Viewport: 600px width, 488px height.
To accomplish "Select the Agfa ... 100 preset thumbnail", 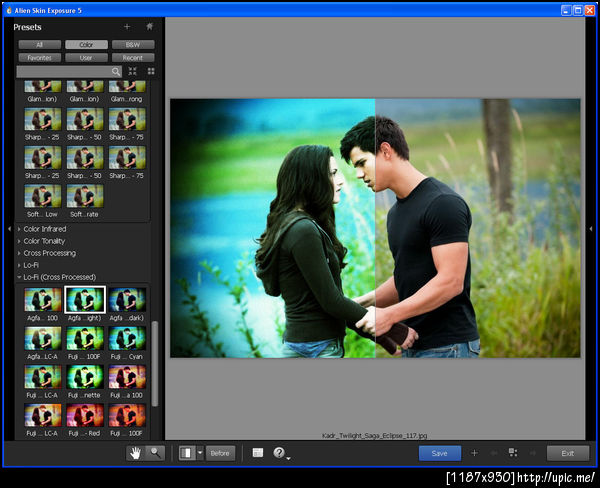I will click(42, 300).
